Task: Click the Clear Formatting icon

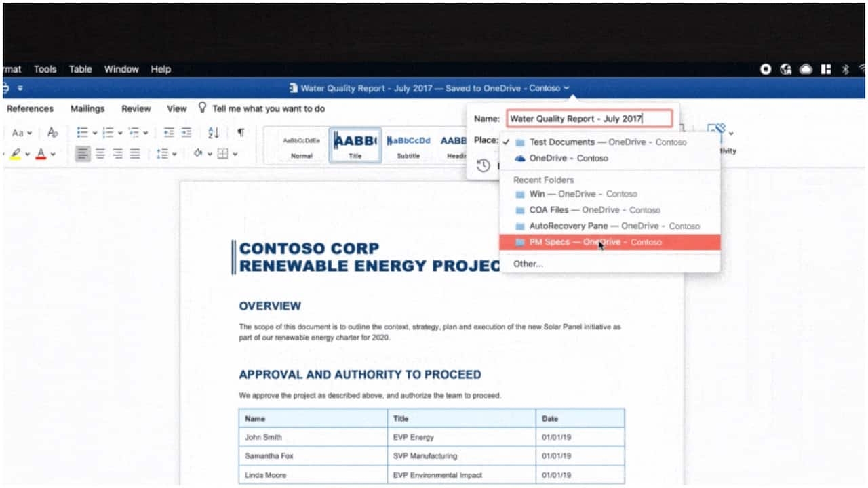Action: 53,133
